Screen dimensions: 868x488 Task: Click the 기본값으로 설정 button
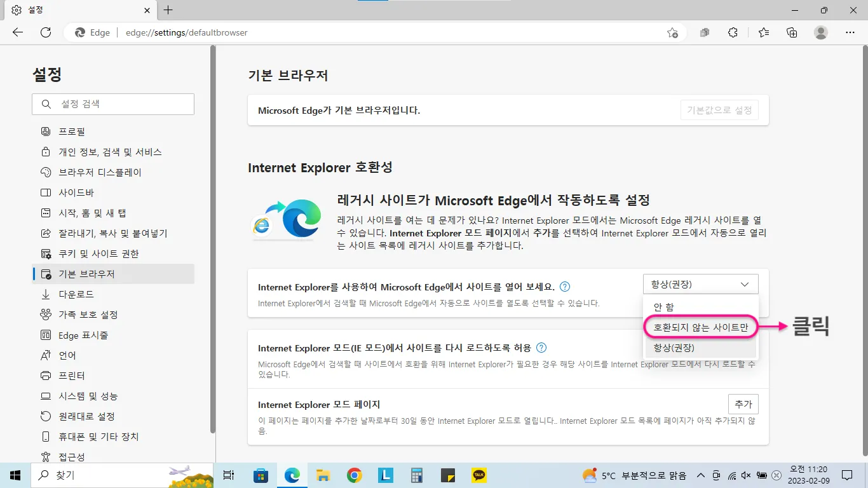719,110
